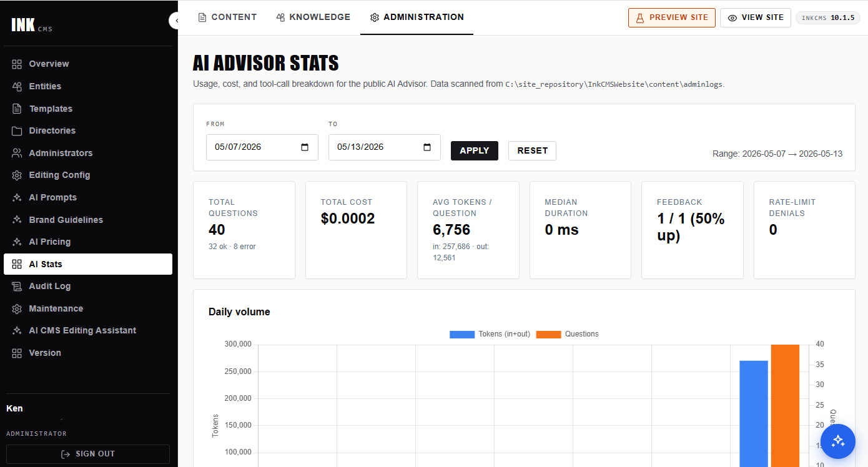
Task: Open Templates in the sidebar
Action: click(88, 109)
